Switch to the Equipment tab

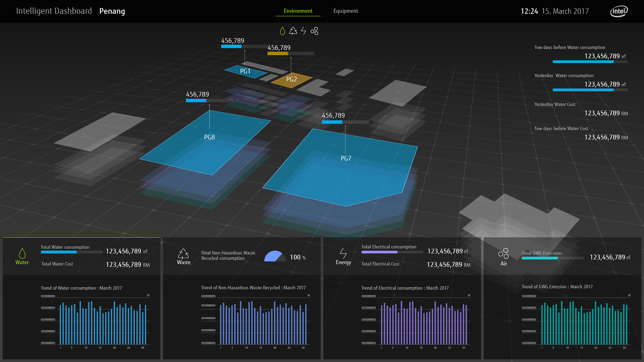click(346, 11)
